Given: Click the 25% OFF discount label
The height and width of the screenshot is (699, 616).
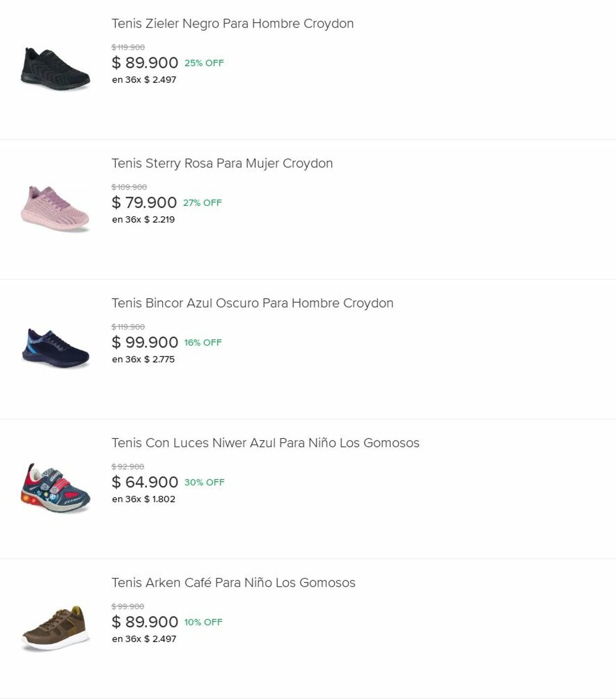Looking at the screenshot, I should tap(204, 63).
